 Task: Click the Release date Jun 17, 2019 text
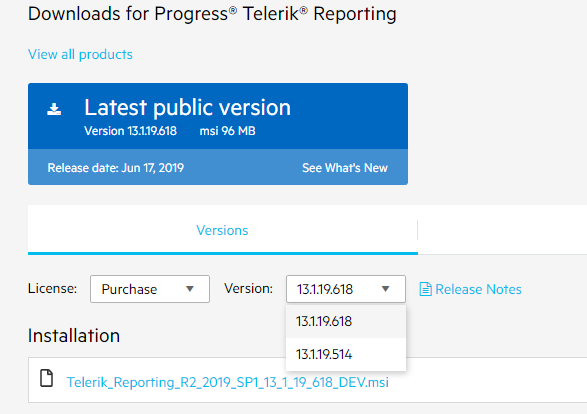coord(116,168)
